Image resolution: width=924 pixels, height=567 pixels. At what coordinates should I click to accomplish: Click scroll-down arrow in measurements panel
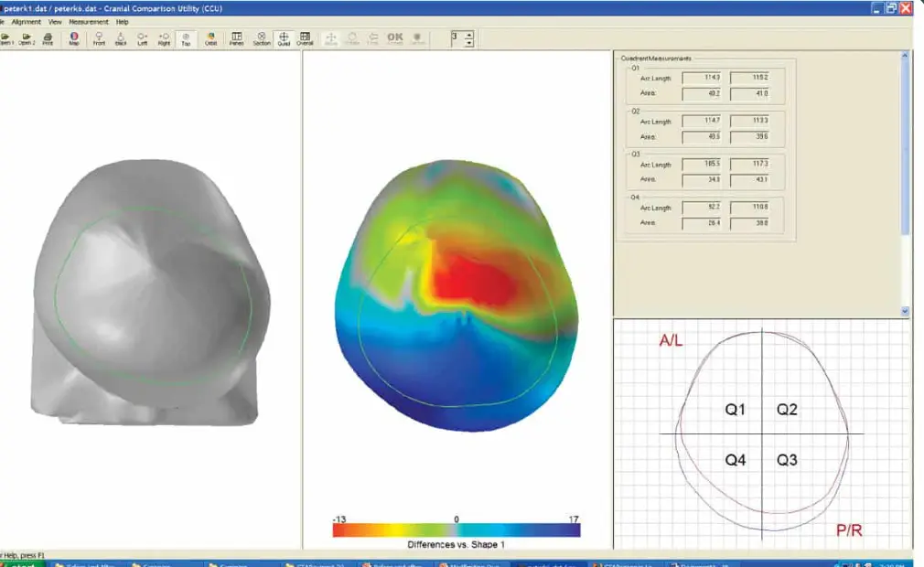pos(906,311)
